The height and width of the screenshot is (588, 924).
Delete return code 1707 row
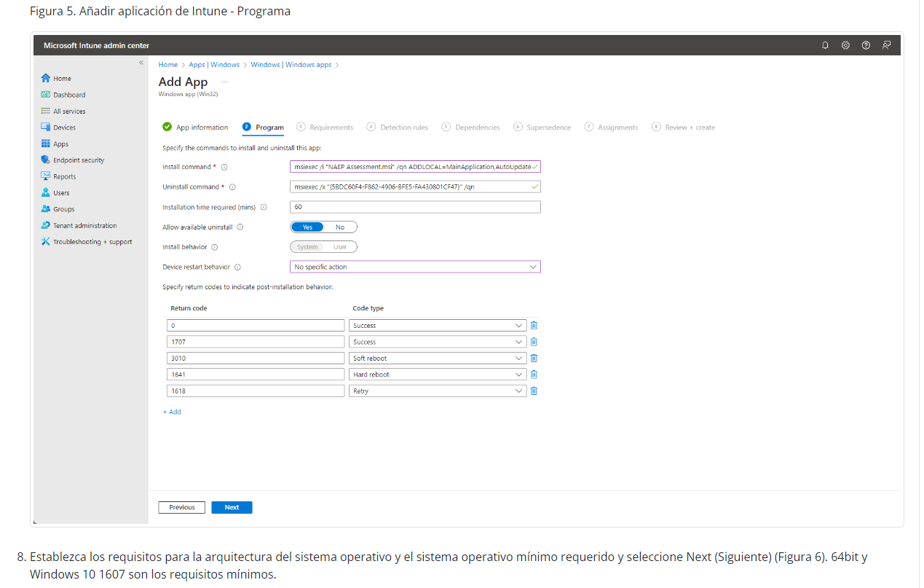click(x=534, y=342)
